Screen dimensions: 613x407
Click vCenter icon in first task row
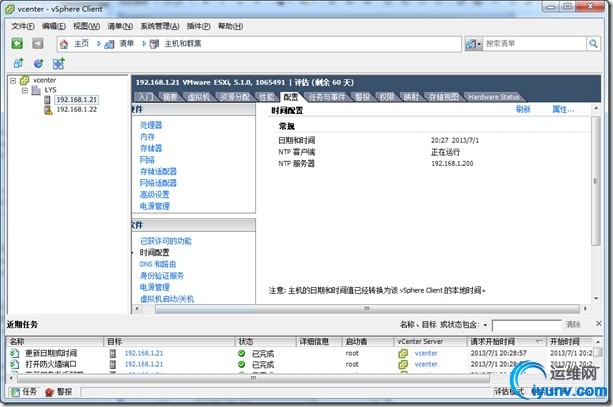pyautogui.click(x=403, y=353)
